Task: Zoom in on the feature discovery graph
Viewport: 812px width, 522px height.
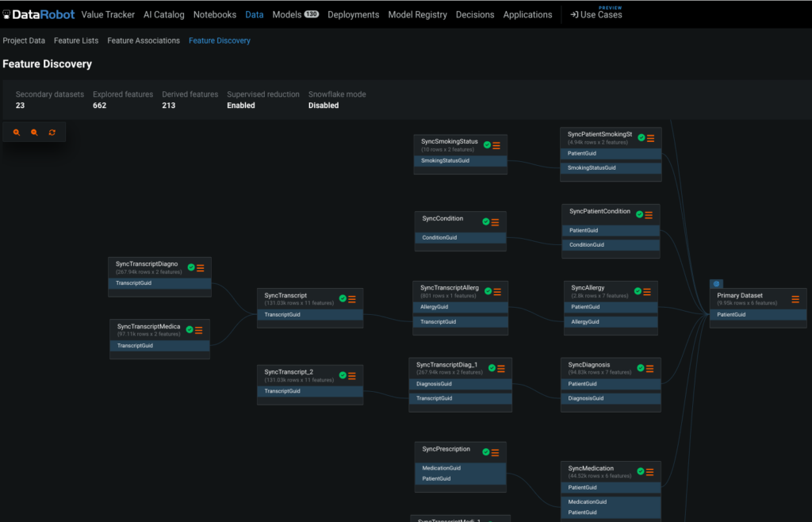Action: point(17,132)
